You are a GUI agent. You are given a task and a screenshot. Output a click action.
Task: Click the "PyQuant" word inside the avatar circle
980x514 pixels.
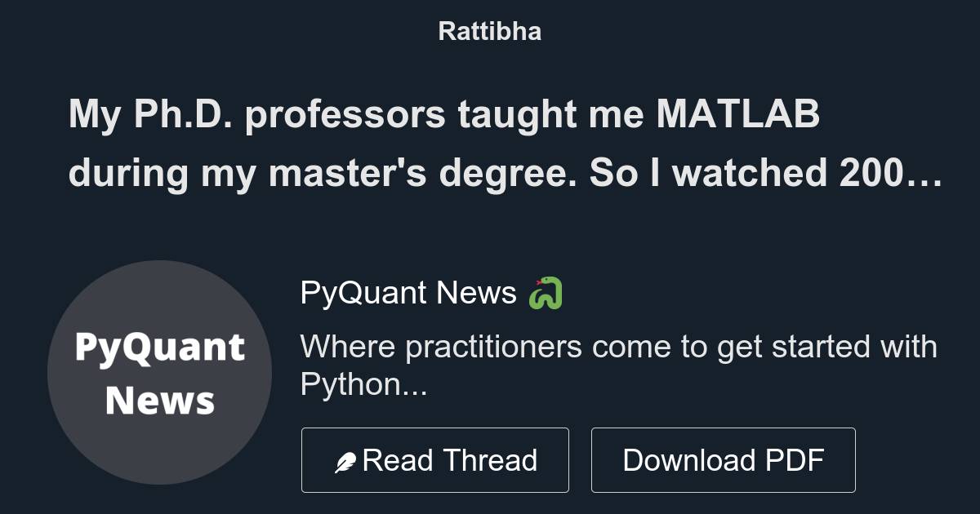point(160,346)
